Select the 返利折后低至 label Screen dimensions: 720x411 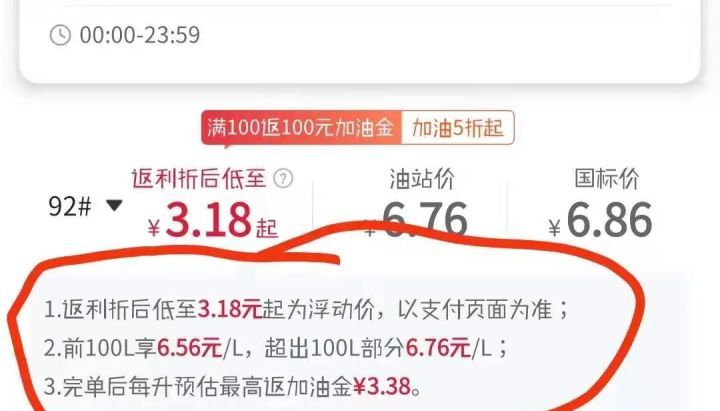(x=198, y=178)
